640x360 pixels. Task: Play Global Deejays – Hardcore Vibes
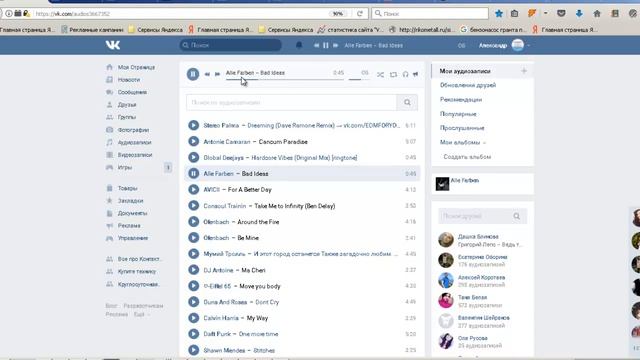click(193, 158)
